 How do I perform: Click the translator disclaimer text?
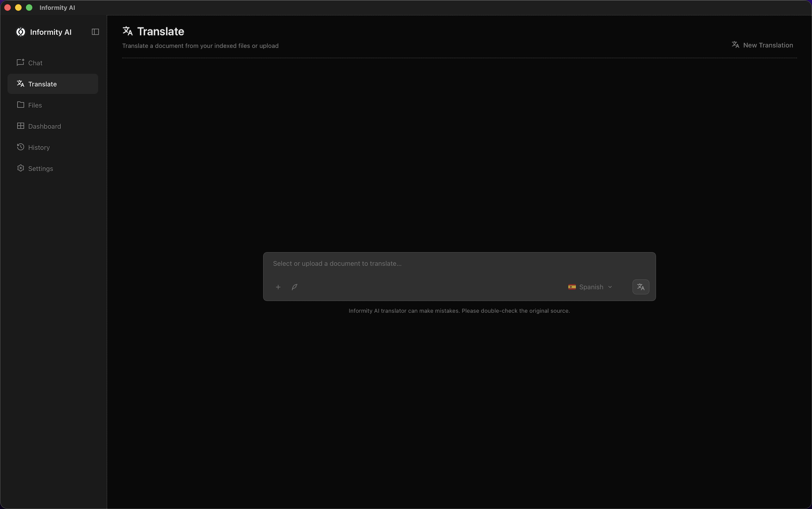[459, 311]
